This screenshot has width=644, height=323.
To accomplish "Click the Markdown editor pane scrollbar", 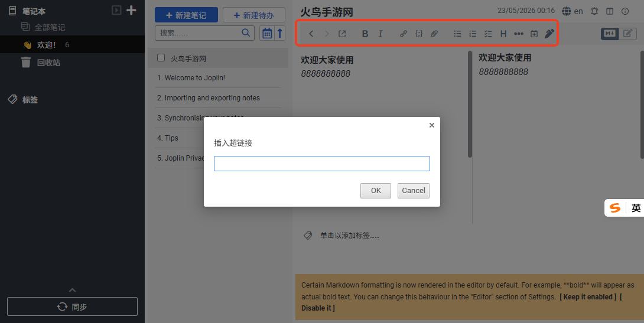I will coord(470,105).
